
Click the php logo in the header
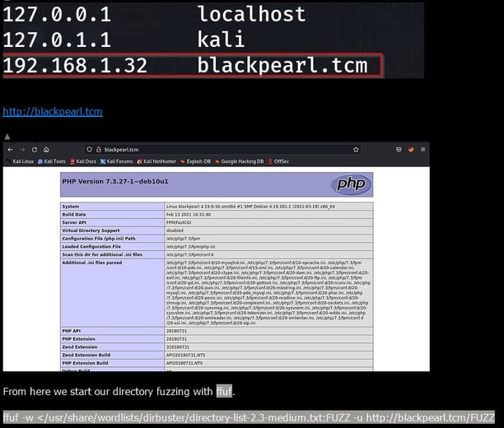tap(351, 184)
